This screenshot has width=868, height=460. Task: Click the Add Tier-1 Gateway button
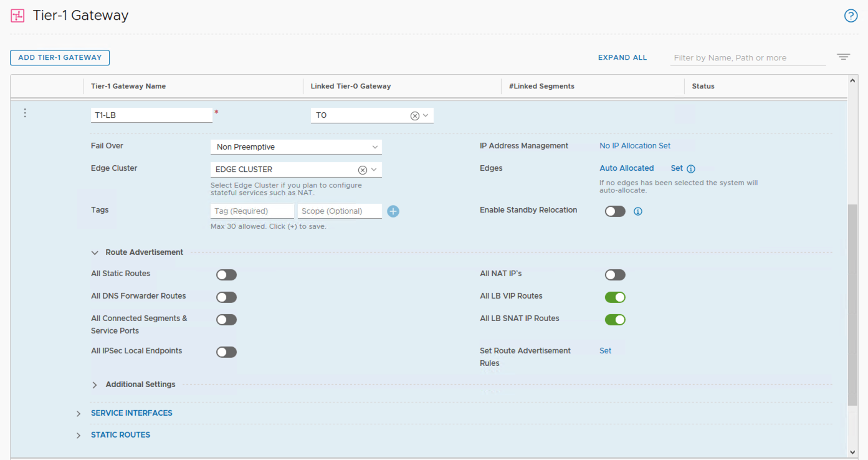click(60, 57)
